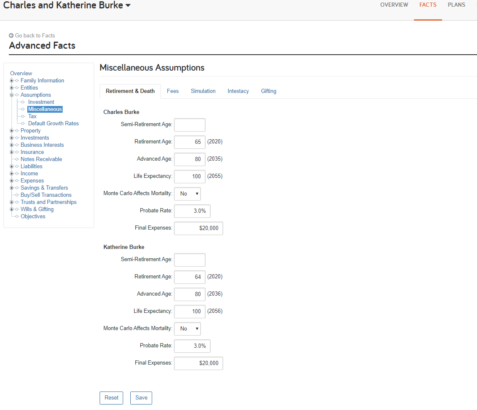
Task: Open Charles's Monte Carlo Affects Mortality dropdown
Action: coord(188,194)
